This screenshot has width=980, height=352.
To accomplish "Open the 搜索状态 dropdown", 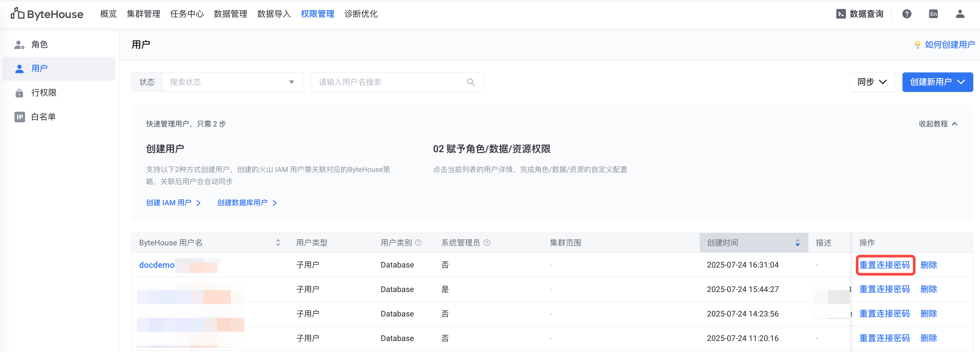I will (233, 82).
